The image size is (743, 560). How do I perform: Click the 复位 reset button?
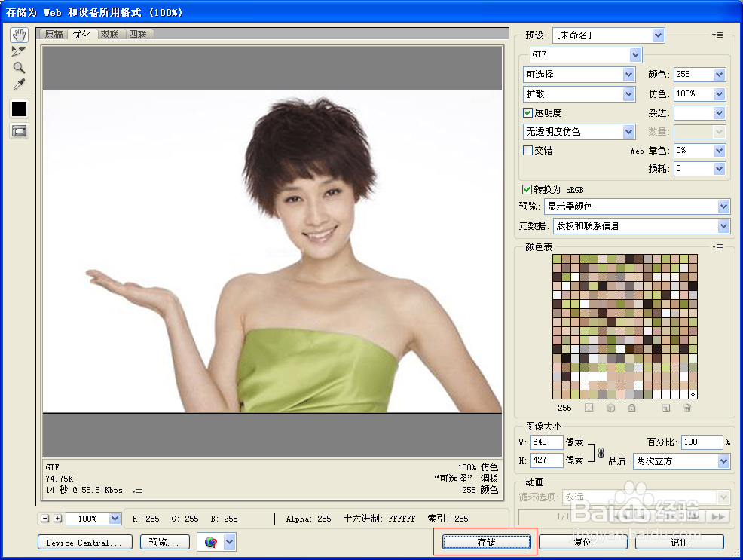(x=582, y=542)
